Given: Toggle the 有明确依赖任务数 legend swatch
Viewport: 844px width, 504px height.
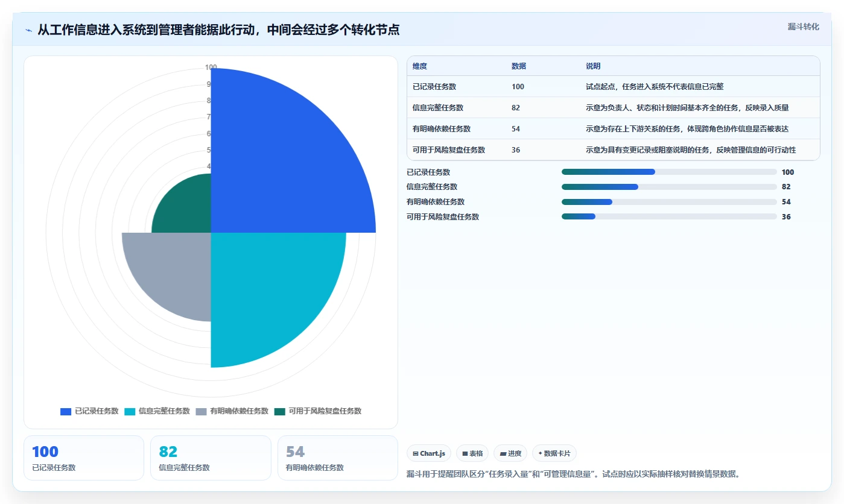Looking at the screenshot, I should 201,412.
